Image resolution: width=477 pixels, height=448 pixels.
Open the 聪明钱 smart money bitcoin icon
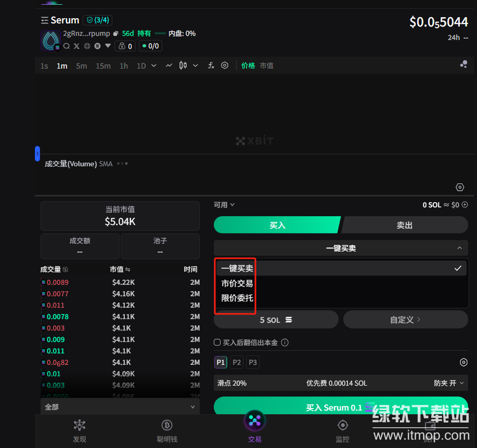pos(167,425)
